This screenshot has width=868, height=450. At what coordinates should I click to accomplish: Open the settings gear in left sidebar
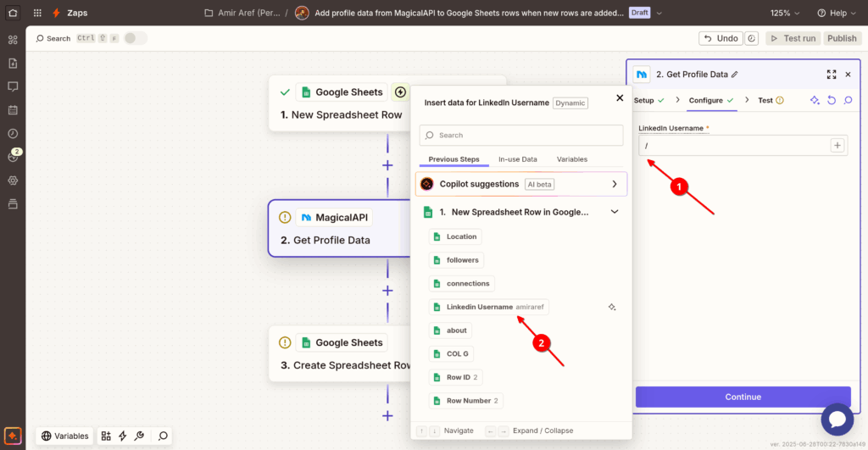[13, 181]
